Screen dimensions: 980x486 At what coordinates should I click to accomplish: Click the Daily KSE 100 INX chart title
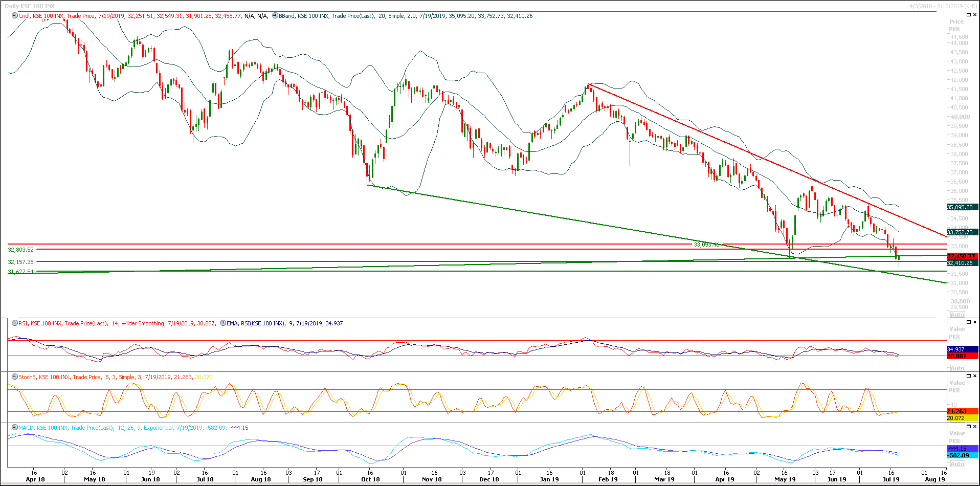31,6
